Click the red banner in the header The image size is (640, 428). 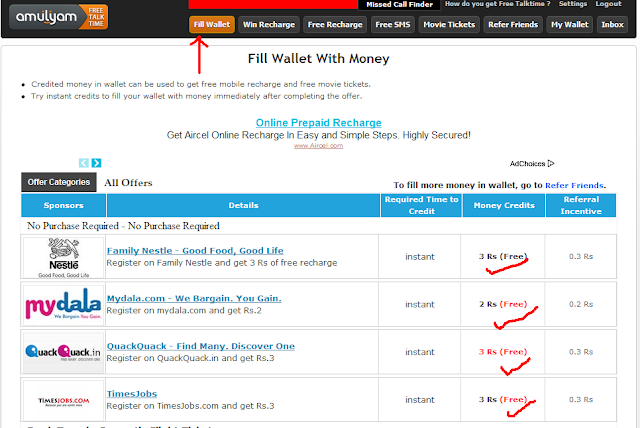(273, 4)
